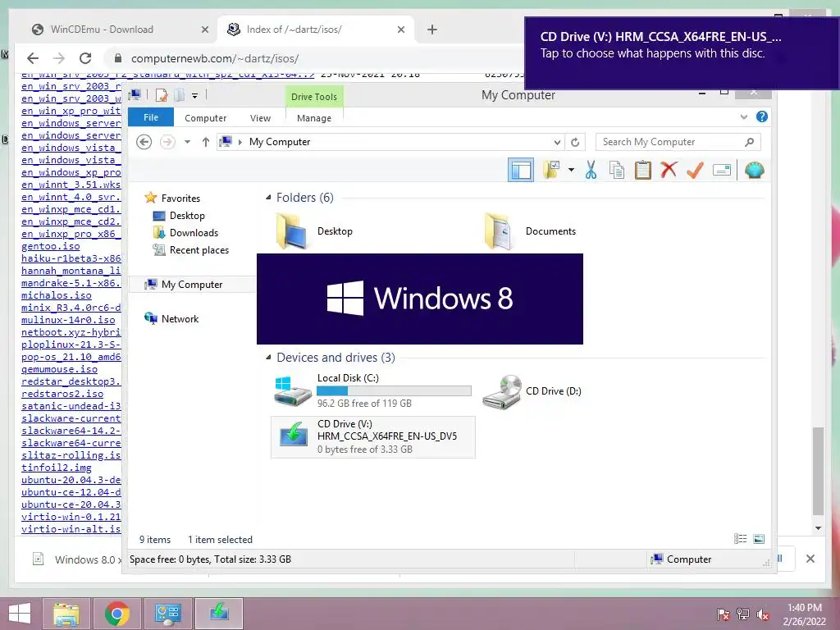Open the File ribbon tab

pos(151,117)
